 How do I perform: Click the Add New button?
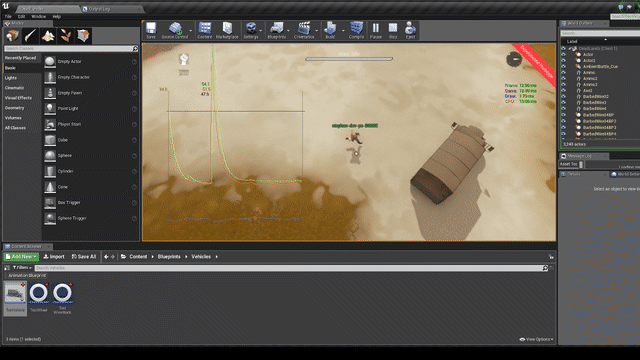21,257
